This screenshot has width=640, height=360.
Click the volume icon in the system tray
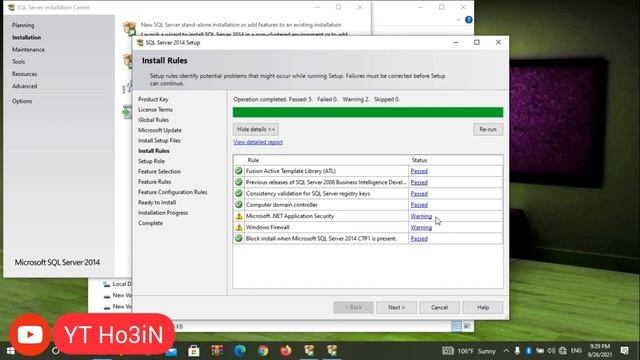(x=551, y=351)
